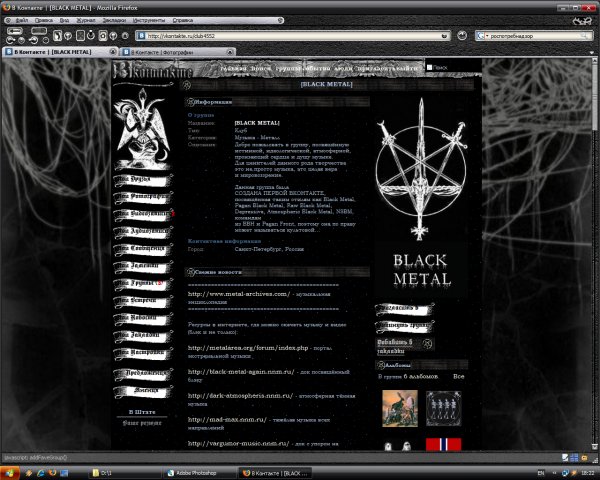Click the VK favicon in the address bar
This screenshot has height=480, width=600.
click(141, 36)
